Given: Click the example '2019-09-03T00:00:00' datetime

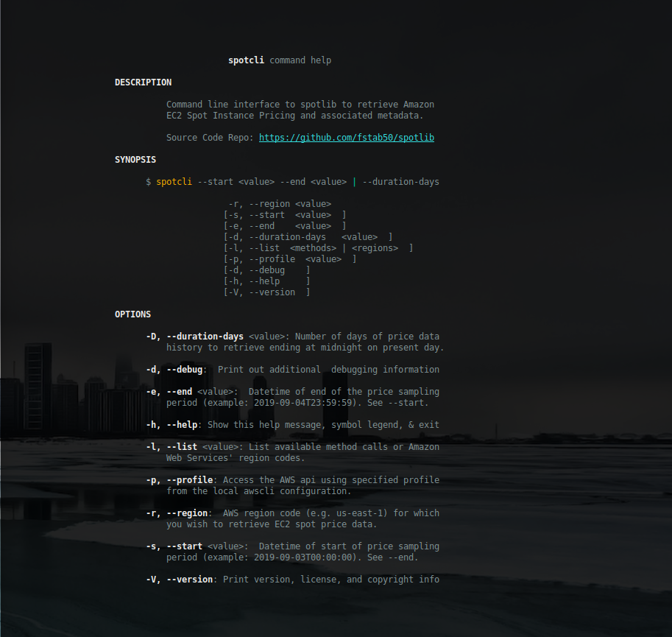Looking at the screenshot, I should (303, 557).
